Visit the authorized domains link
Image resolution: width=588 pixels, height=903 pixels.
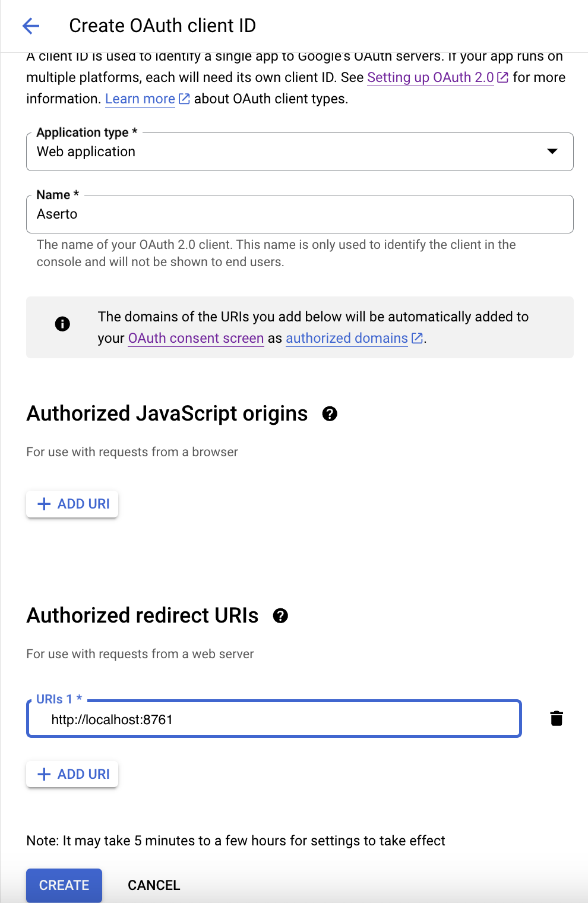coord(347,338)
